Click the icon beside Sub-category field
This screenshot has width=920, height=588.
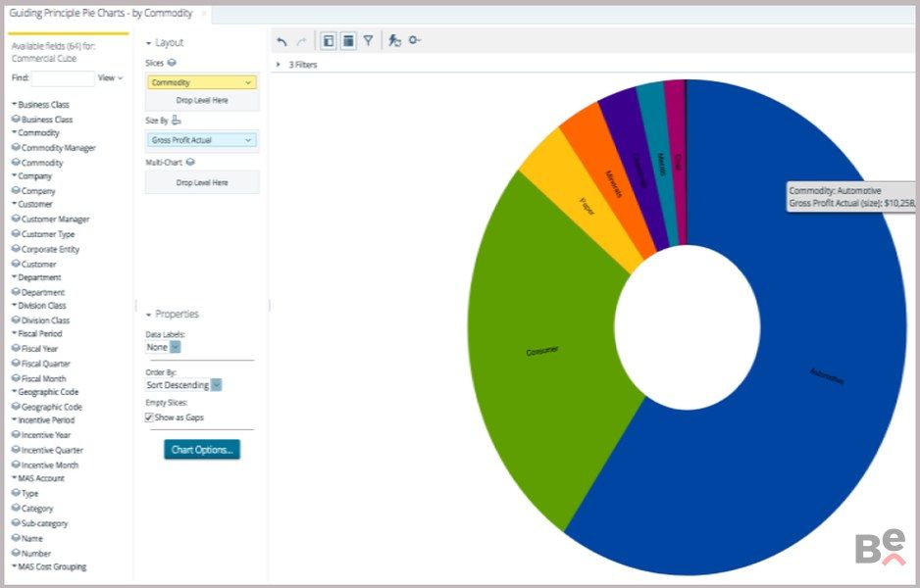16,523
